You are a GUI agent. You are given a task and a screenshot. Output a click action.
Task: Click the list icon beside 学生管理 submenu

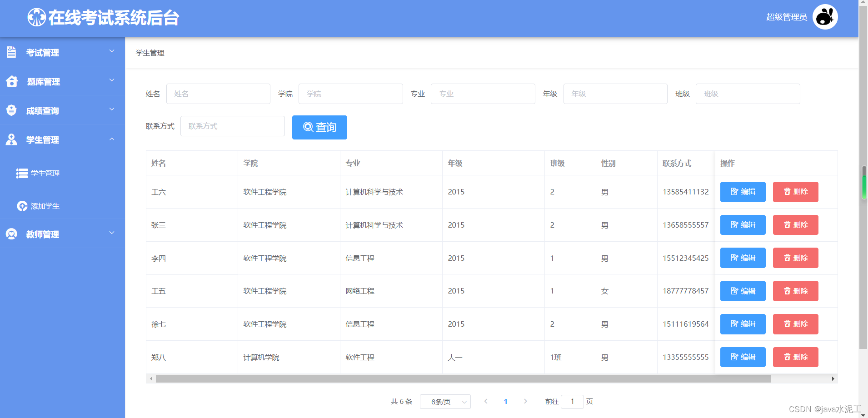[22, 173]
